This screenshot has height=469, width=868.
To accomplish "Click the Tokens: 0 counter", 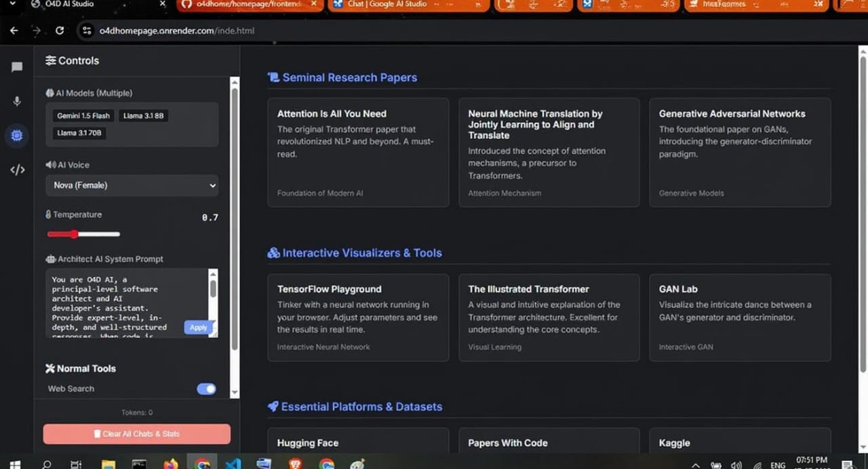I will click(x=137, y=413).
